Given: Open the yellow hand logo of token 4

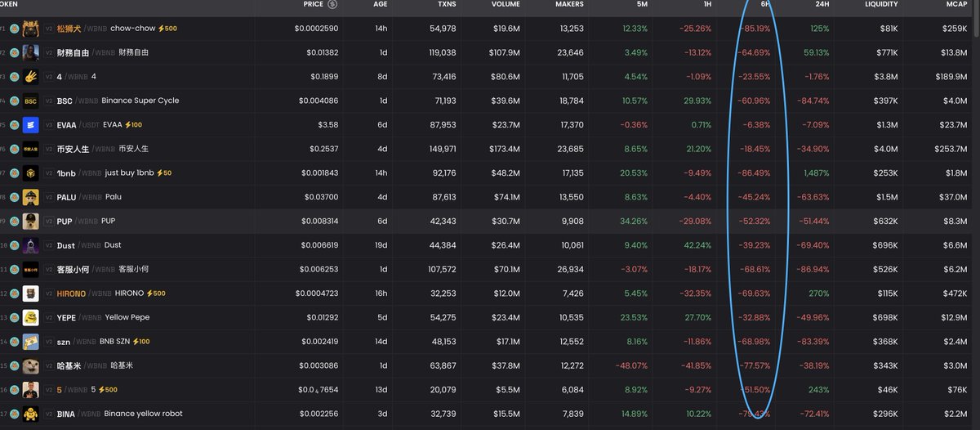Looking at the screenshot, I should pyautogui.click(x=30, y=77).
